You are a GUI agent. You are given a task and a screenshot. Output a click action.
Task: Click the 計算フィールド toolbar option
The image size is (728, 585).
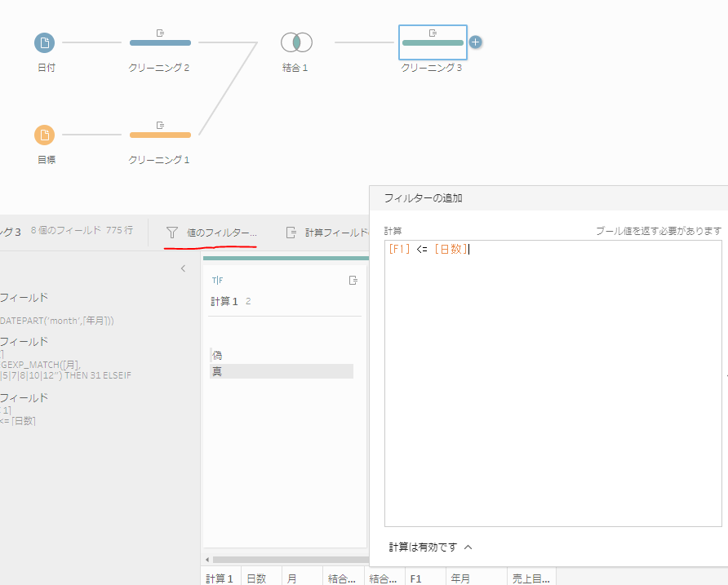(328, 233)
